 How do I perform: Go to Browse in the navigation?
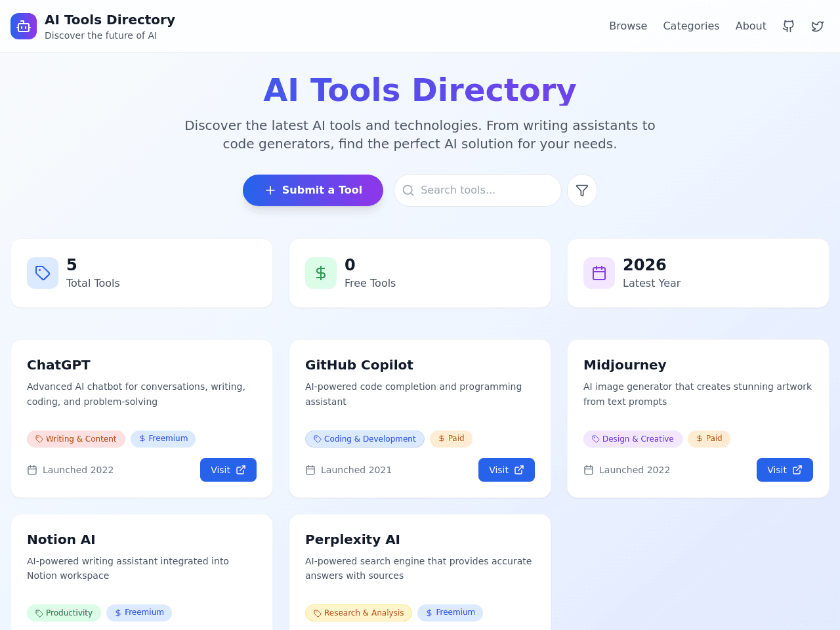click(x=628, y=26)
